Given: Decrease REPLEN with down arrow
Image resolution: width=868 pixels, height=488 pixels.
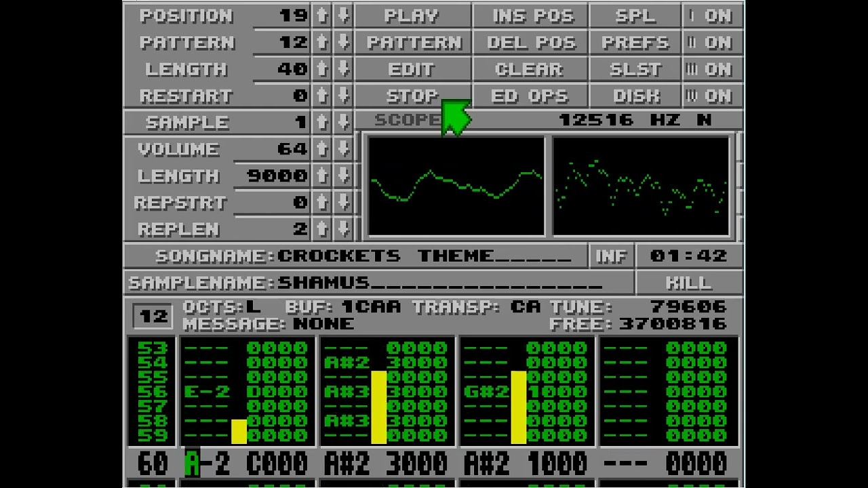Looking at the screenshot, I should [x=343, y=229].
